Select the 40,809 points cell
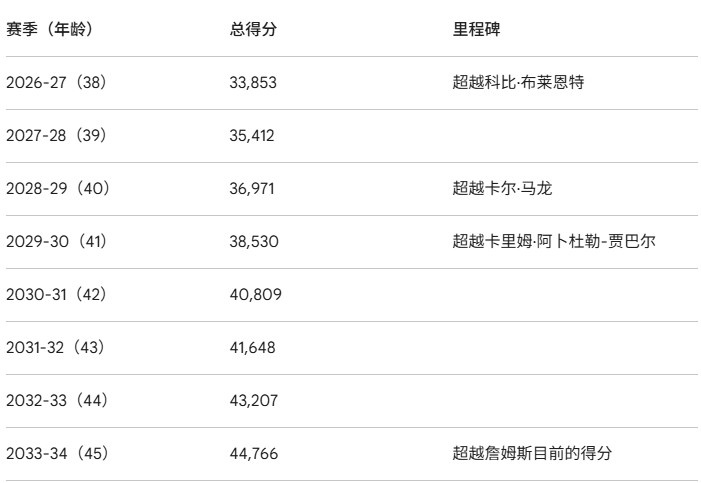 255,294
